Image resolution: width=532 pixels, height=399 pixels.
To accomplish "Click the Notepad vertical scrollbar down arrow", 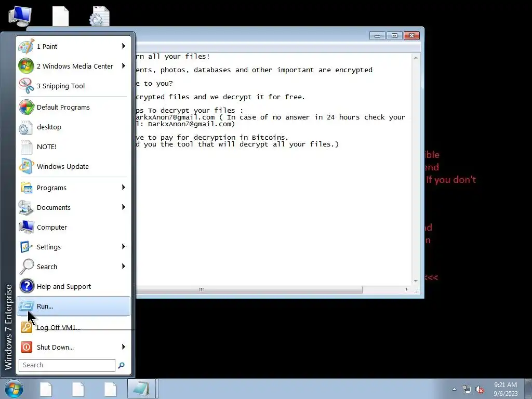I will pyautogui.click(x=416, y=281).
